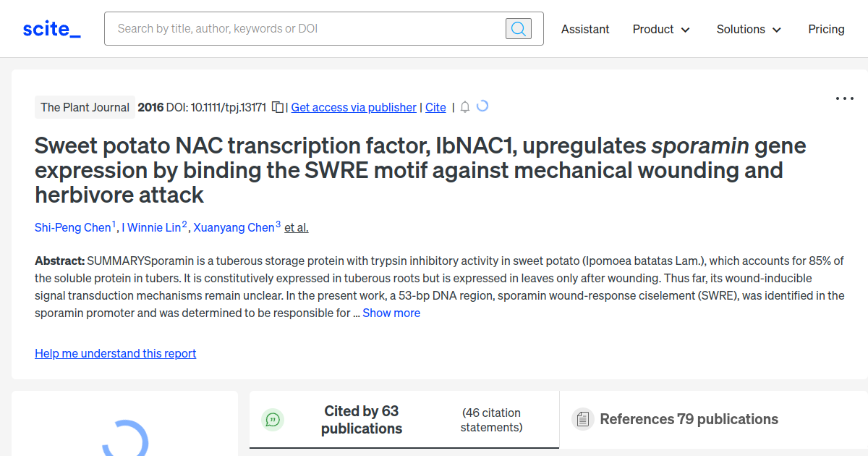Open the Product dropdown
Screen dimensions: 868x456
pyautogui.click(x=660, y=29)
